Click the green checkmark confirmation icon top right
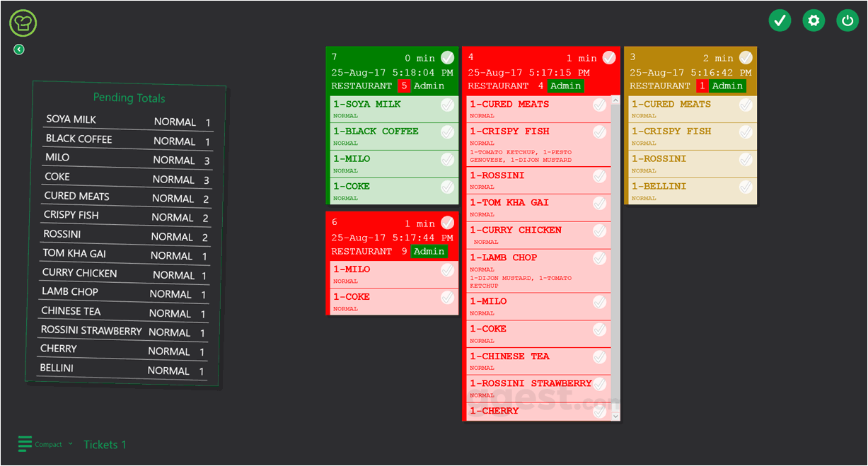The width and height of the screenshot is (868, 466). coord(780,21)
